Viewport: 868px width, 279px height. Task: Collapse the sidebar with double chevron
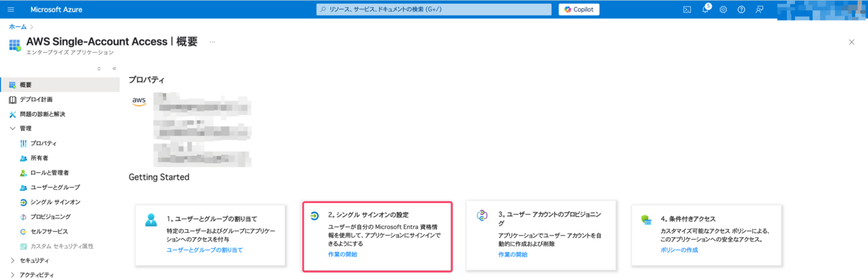(x=114, y=69)
